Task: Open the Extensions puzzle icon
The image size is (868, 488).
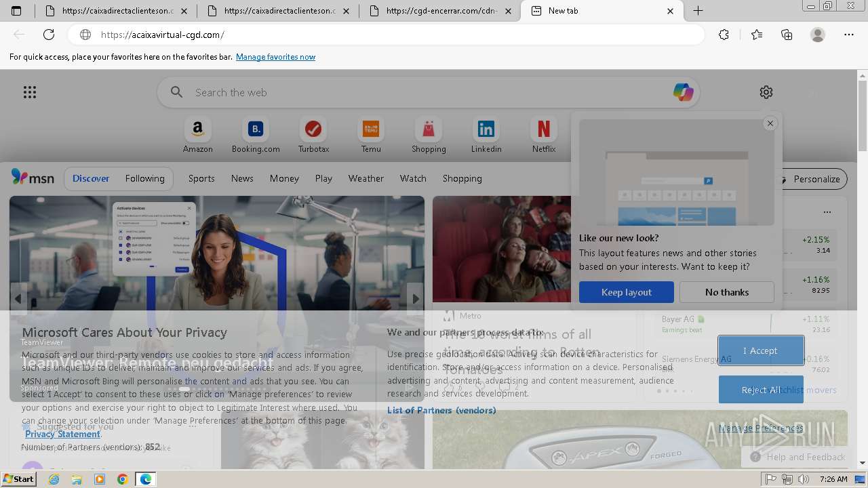Action: coord(724,35)
